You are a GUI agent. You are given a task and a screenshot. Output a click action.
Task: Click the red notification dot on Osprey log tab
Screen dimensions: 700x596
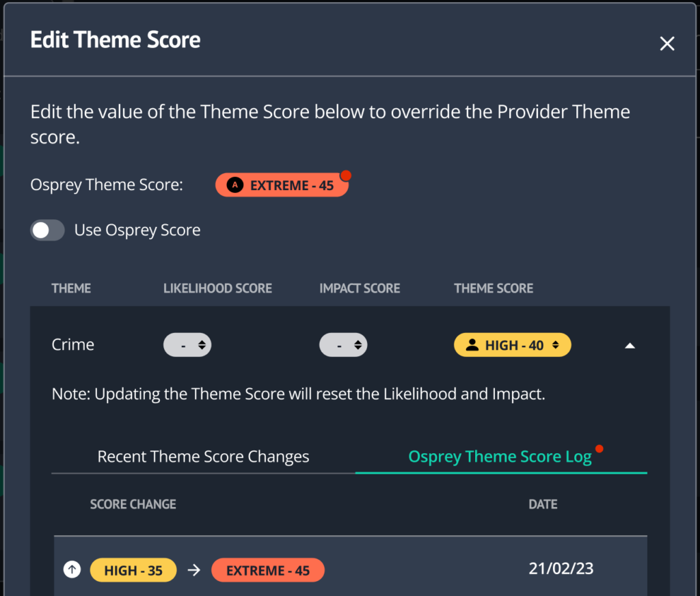[x=599, y=448]
